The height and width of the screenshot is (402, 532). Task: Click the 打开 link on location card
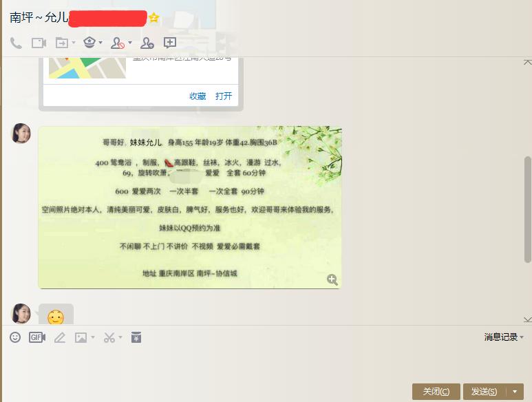coord(224,96)
